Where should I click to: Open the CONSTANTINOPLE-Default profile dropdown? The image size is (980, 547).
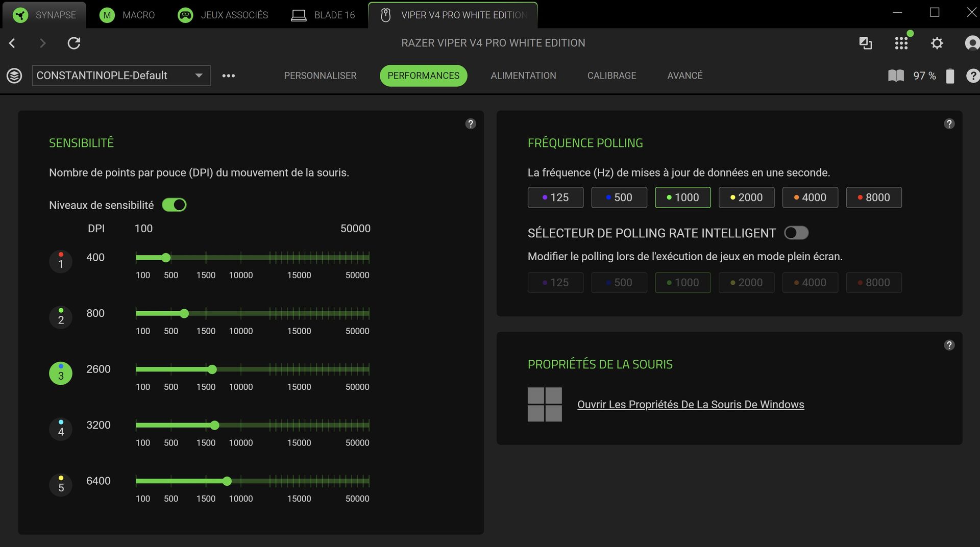pos(121,76)
